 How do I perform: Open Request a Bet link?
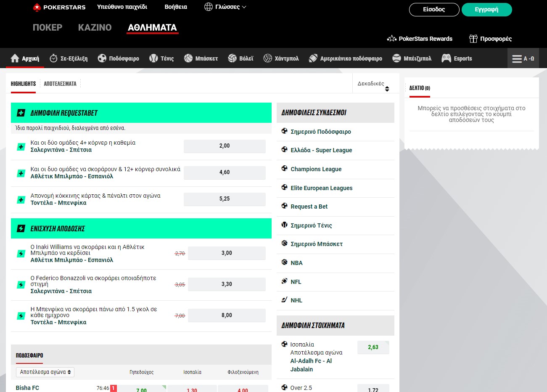click(x=309, y=207)
